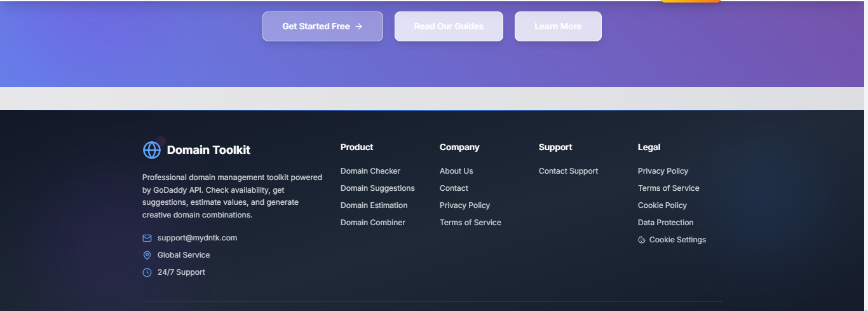
Task: Open Contact link under Company
Action: point(454,188)
